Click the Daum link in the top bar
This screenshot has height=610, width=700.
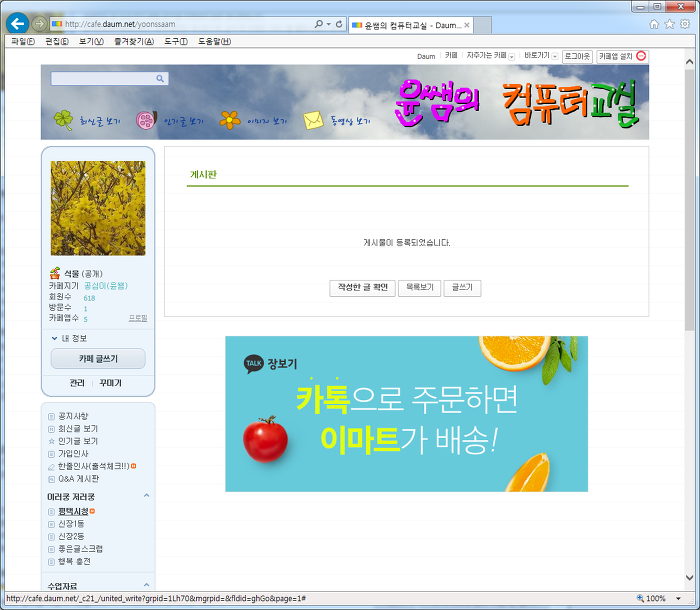[426, 56]
